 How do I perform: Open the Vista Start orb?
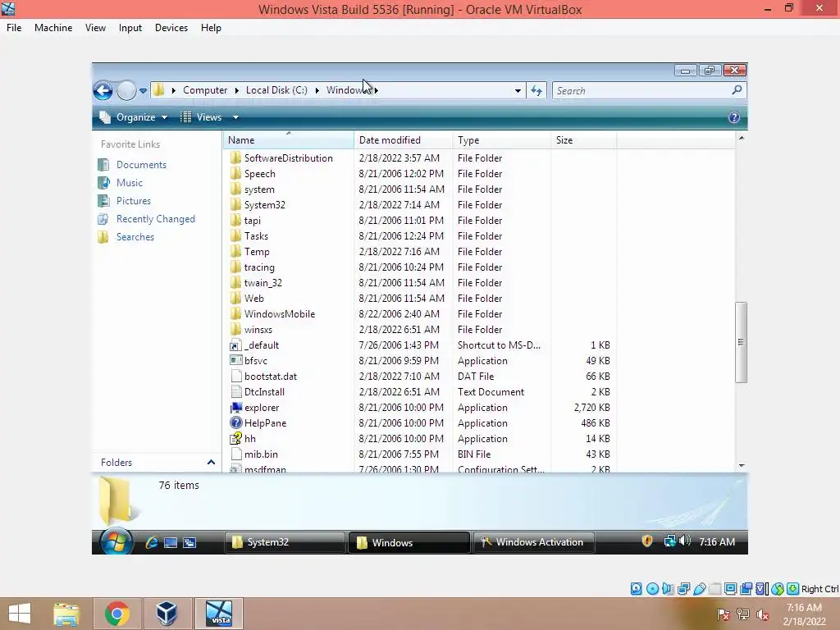pos(116,541)
